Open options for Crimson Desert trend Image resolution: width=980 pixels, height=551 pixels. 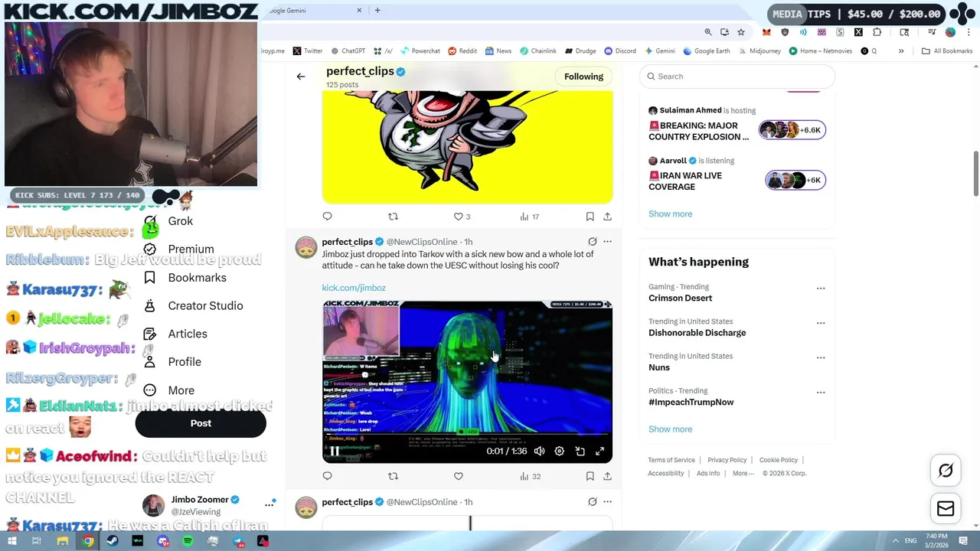pos(821,289)
